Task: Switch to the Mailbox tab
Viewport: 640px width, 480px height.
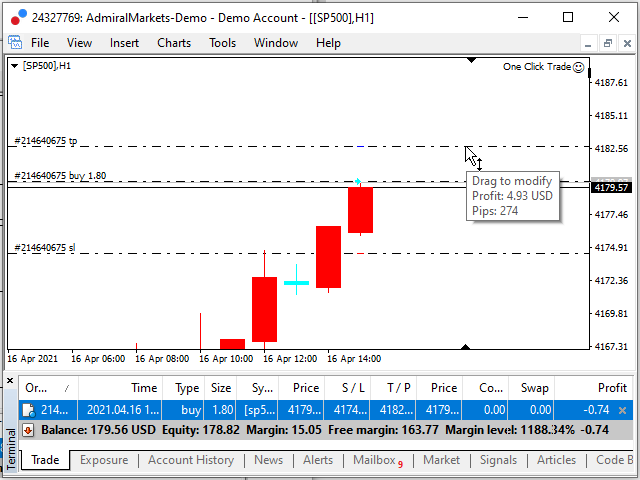Action: click(x=378, y=460)
